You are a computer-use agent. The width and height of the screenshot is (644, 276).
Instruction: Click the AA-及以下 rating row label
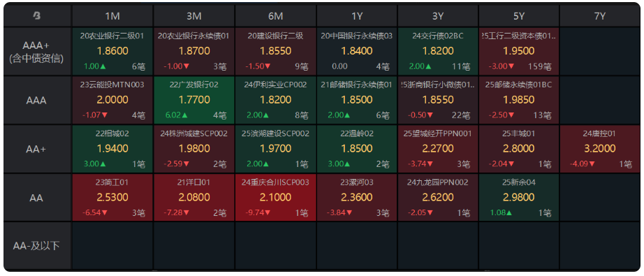[37, 246]
